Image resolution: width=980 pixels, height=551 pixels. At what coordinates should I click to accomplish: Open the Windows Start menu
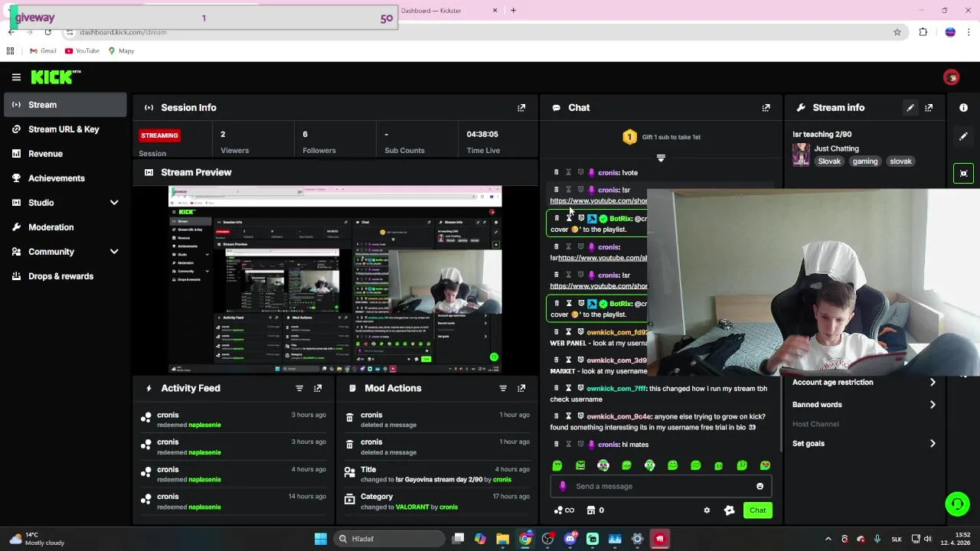(x=321, y=539)
